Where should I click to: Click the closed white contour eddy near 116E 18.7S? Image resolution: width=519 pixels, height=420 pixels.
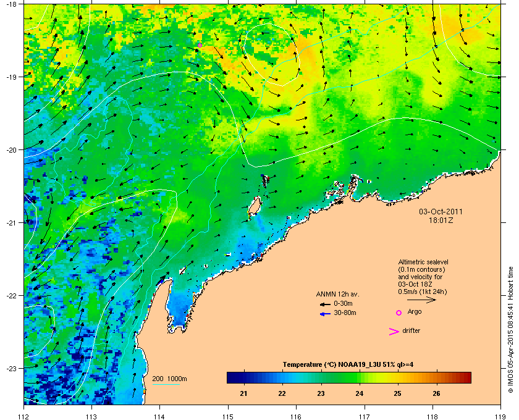(x=271, y=54)
